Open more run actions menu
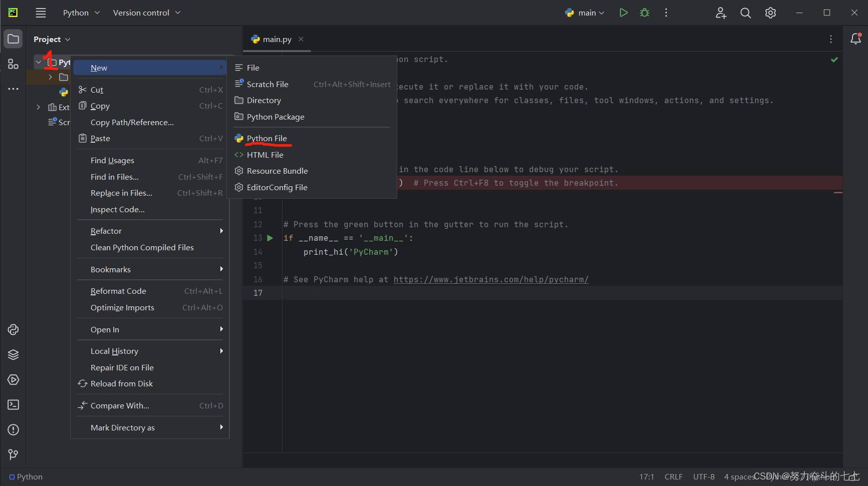This screenshot has width=868, height=486. [666, 13]
